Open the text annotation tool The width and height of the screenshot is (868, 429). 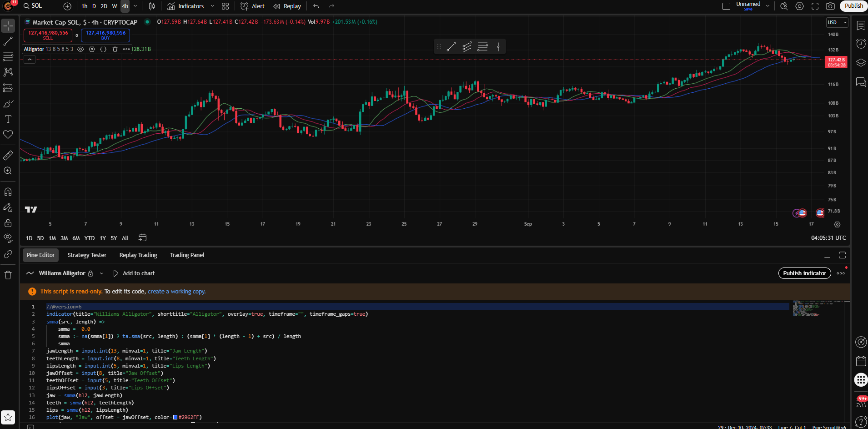click(8, 119)
